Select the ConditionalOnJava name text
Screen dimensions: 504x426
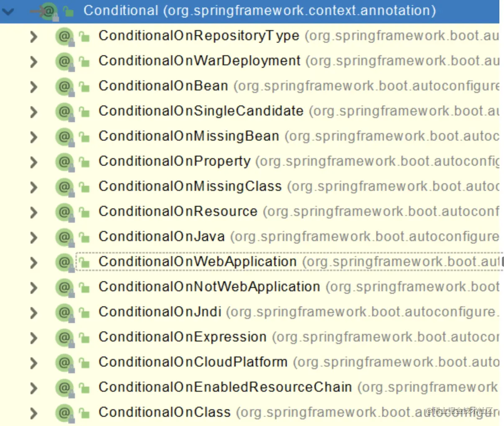pos(162,237)
